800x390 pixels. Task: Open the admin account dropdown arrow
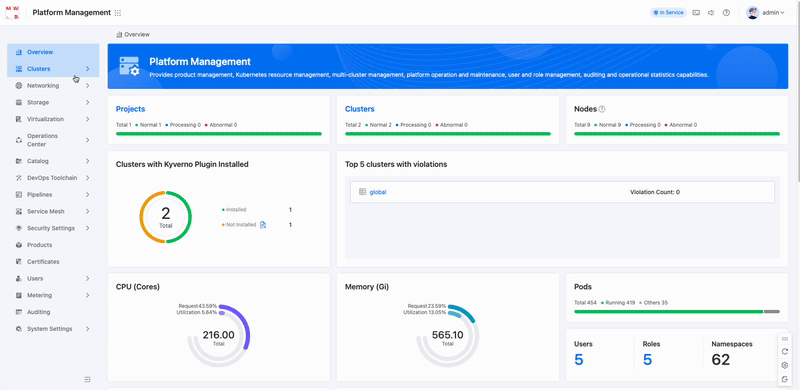pos(783,13)
